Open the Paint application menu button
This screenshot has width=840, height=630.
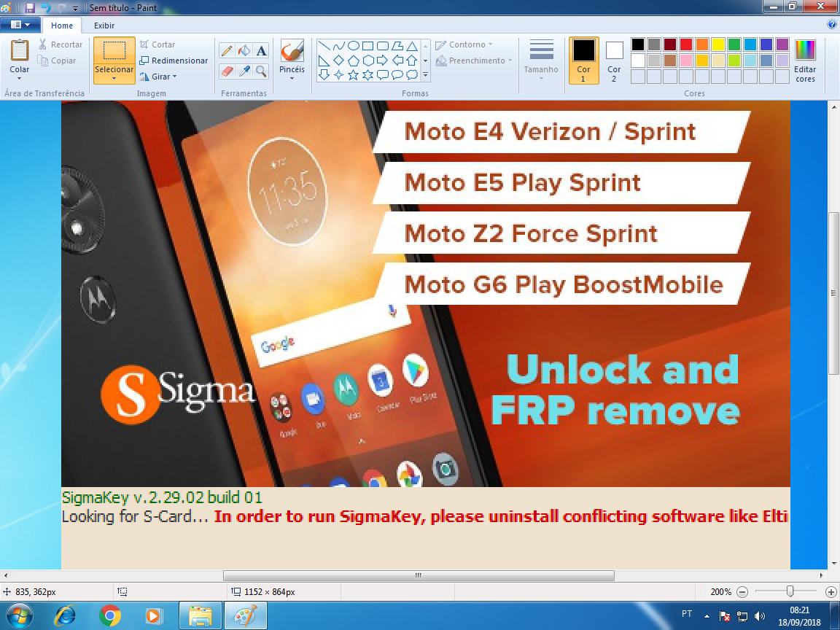(20, 25)
